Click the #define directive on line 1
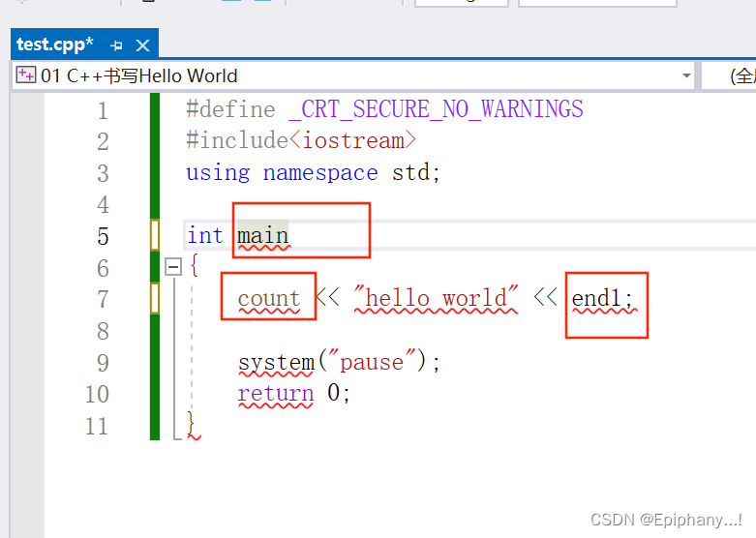The height and width of the screenshot is (538, 756). coord(230,109)
